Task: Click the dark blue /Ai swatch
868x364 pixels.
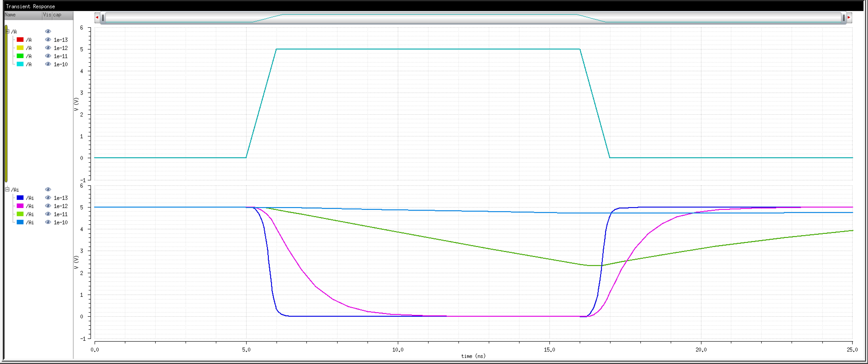Action: (x=20, y=198)
